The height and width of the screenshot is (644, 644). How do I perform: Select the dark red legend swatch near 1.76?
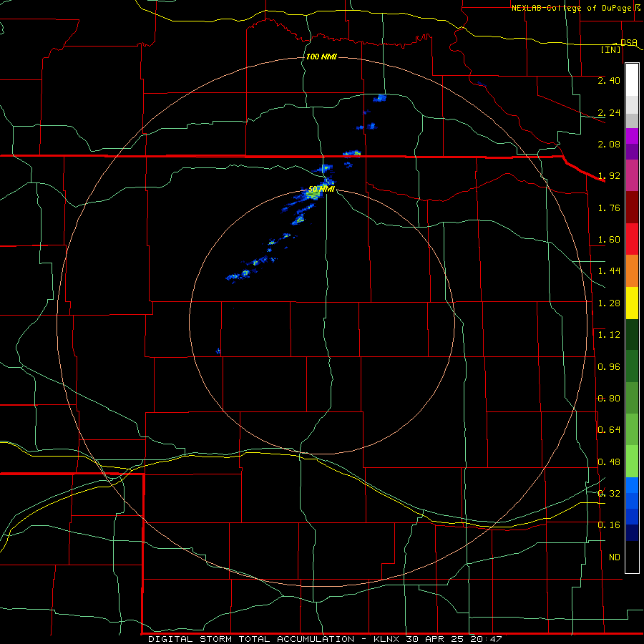click(x=632, y=208)
